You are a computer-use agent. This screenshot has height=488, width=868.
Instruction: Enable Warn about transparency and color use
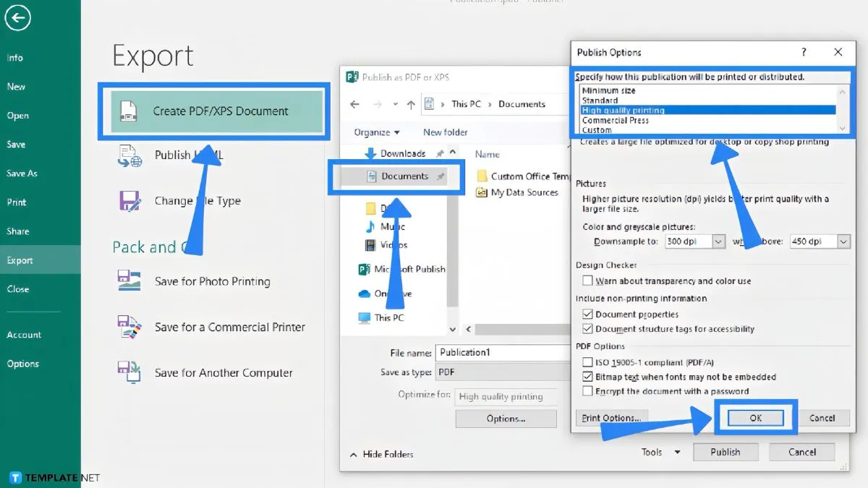(587, 281)
